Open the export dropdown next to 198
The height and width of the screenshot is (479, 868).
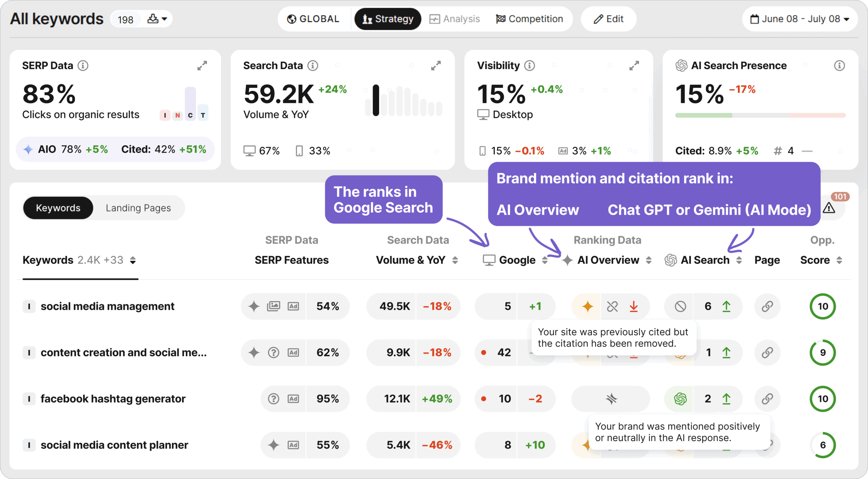[x=157, y=19]
